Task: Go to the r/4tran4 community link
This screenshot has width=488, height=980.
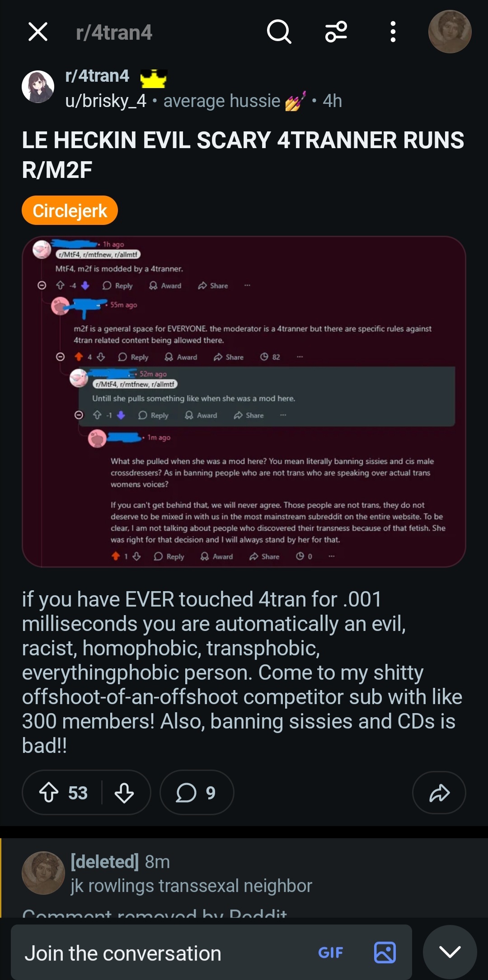Action: (97, 76)
